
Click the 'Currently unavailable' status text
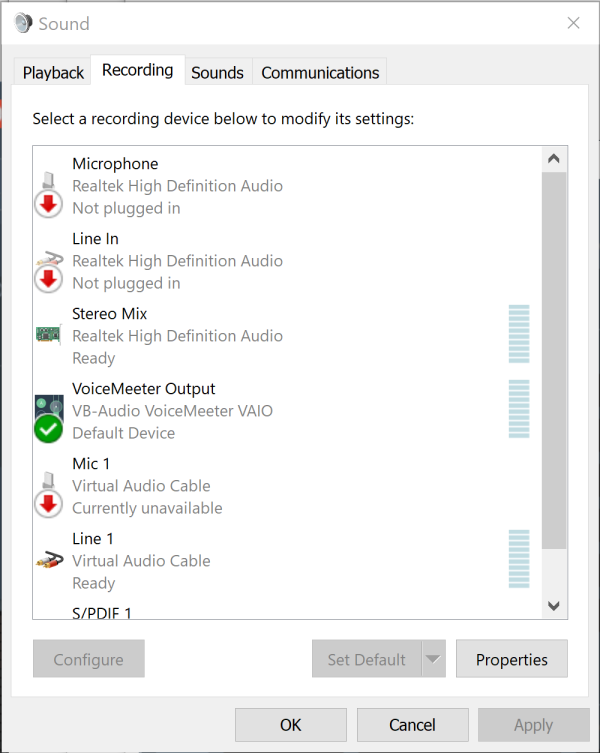pos(147,508)
